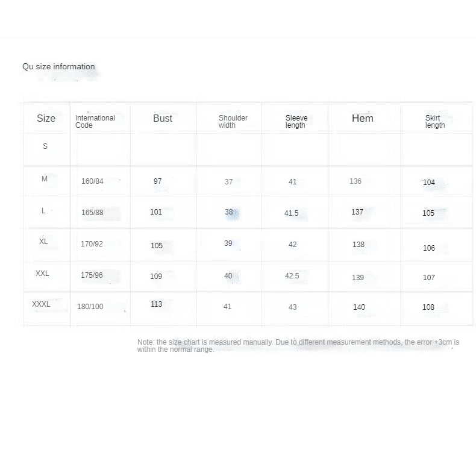Image resolution: width=476 pixels, height=476 pixels.
Task: Select the 175/96 international code cell
Action: pos(92,275)
